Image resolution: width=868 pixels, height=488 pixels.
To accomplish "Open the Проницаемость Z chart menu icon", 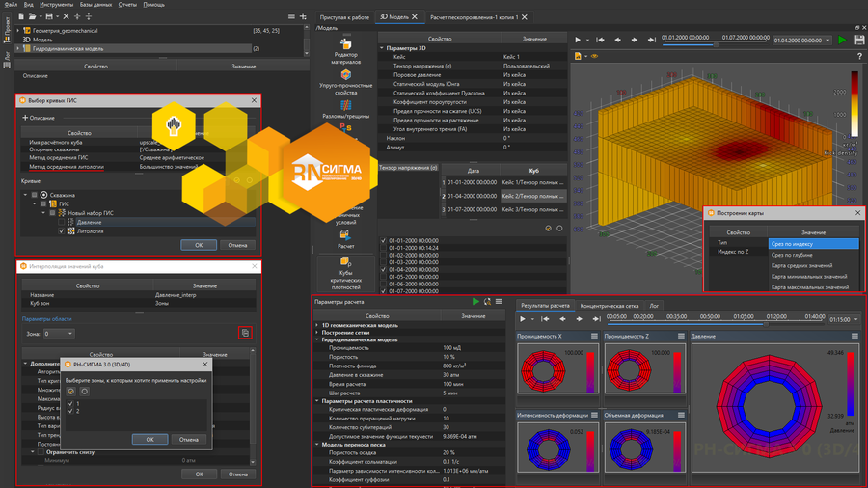I will click(681, 336).
